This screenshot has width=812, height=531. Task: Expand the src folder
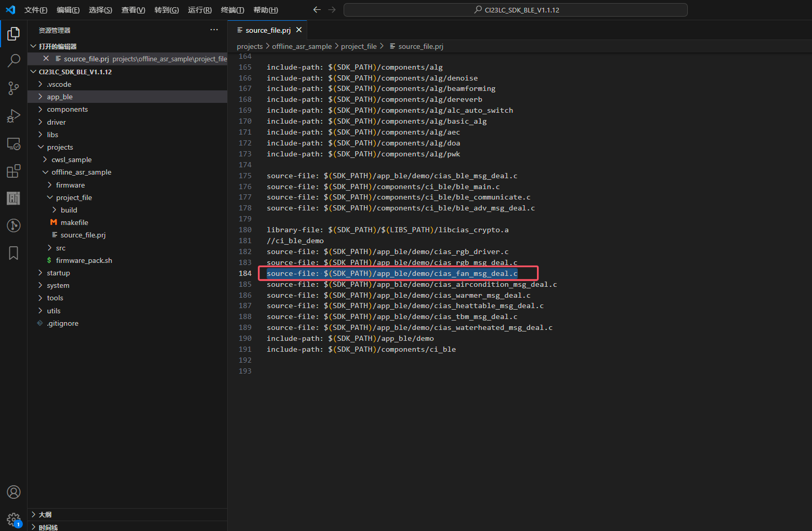(127, 248)
